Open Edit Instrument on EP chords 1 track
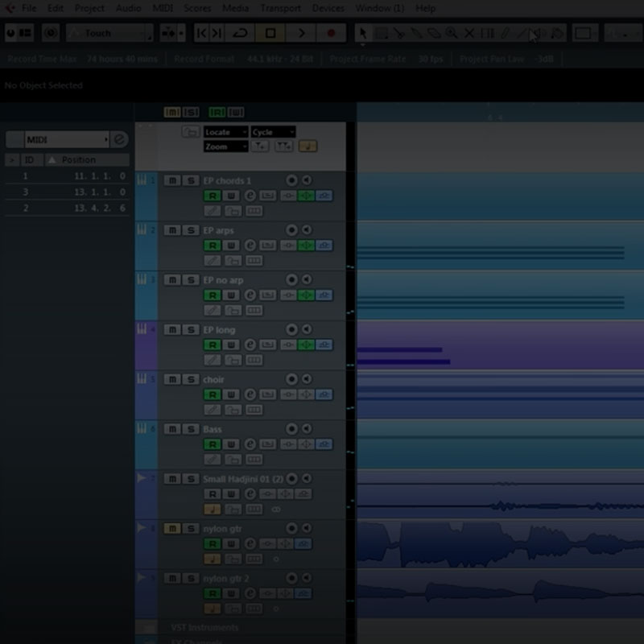This screenshot has height=644, width=644. click(267, 196)
